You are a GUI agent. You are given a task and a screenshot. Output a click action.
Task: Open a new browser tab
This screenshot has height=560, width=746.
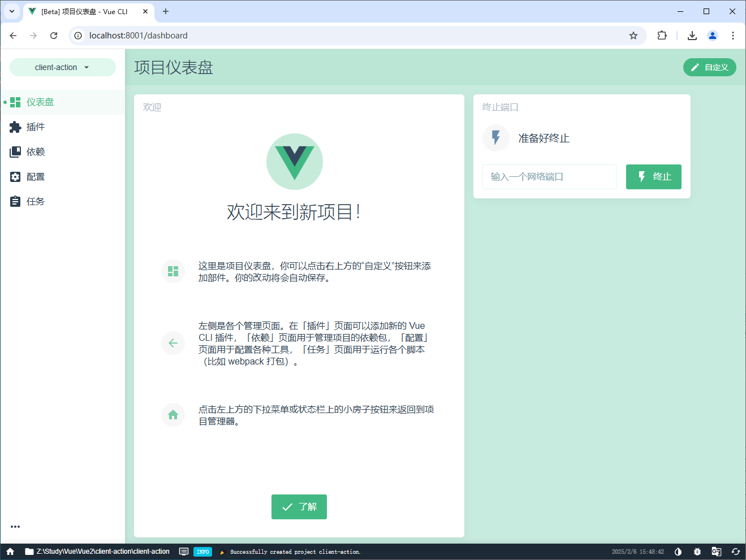(166, 11)
